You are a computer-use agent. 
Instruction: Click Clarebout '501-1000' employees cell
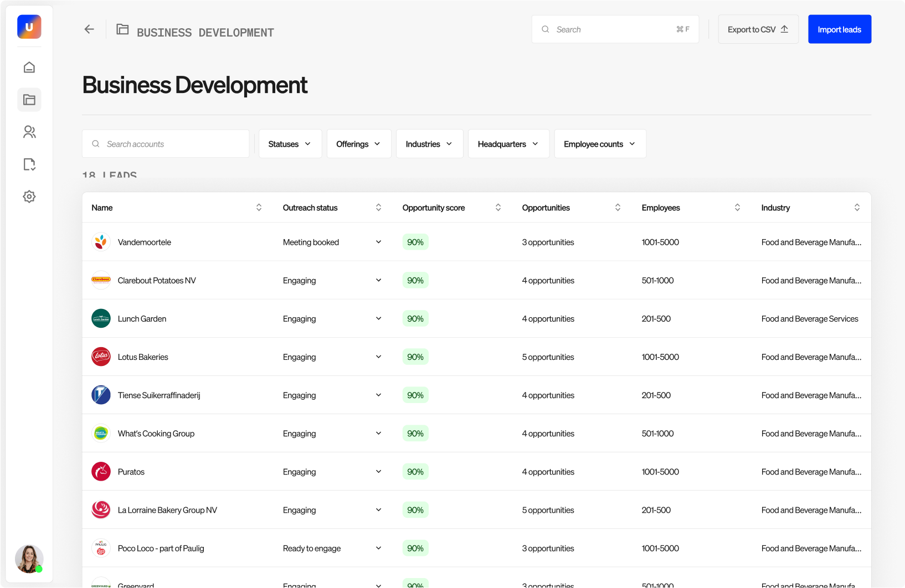click(658, 280)
